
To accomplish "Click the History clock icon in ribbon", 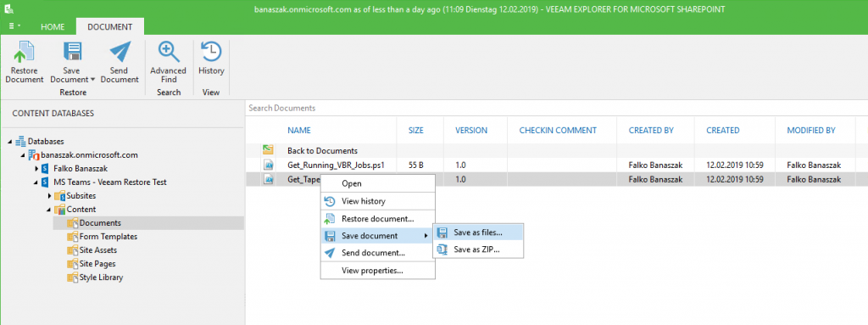I will point(211,52).
